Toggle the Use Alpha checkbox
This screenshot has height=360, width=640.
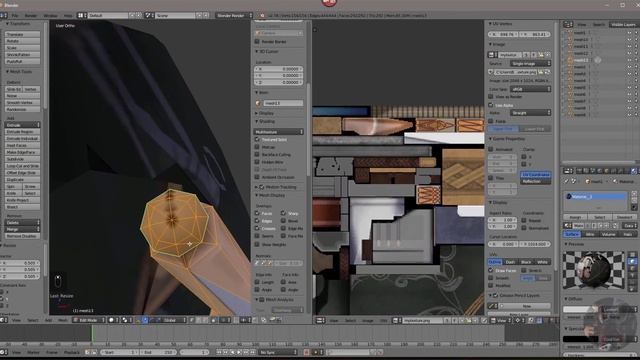491,105
